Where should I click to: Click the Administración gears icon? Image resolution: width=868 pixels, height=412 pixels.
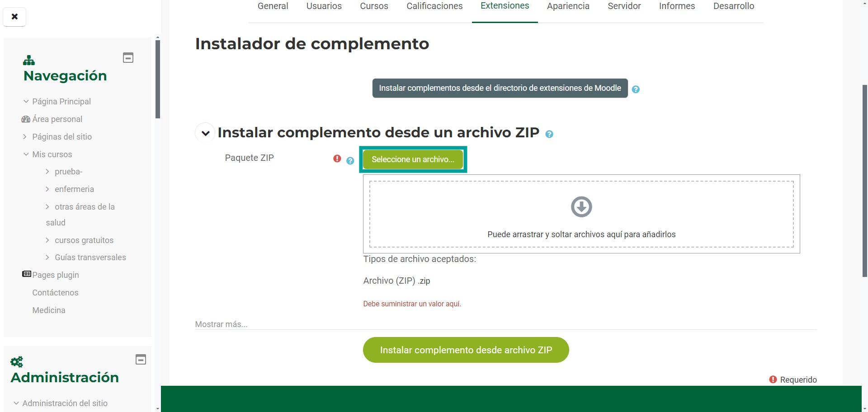[x=17, y=362]
